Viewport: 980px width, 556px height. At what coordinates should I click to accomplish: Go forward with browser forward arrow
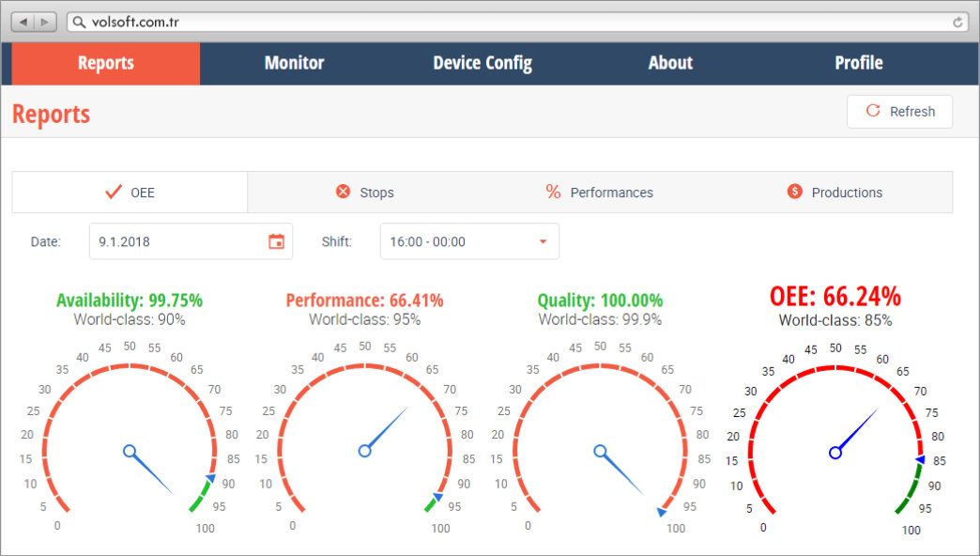tap(45, 22)
